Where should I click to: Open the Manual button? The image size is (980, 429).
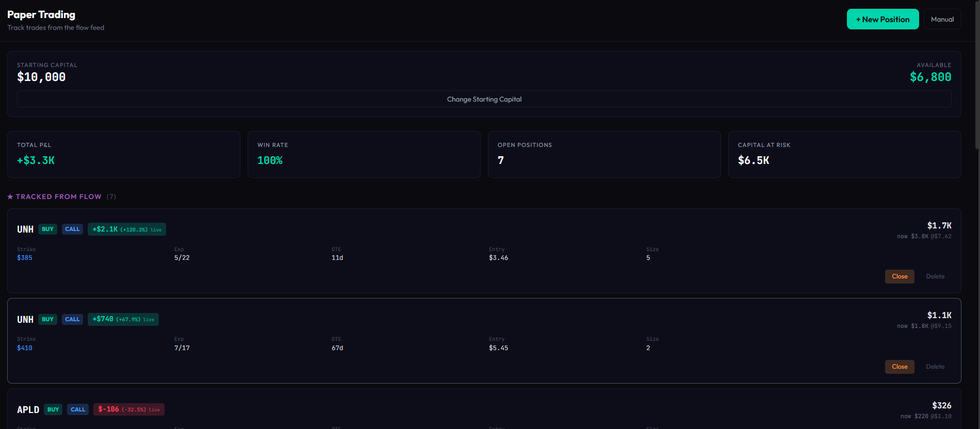click(x=942, y=19)
